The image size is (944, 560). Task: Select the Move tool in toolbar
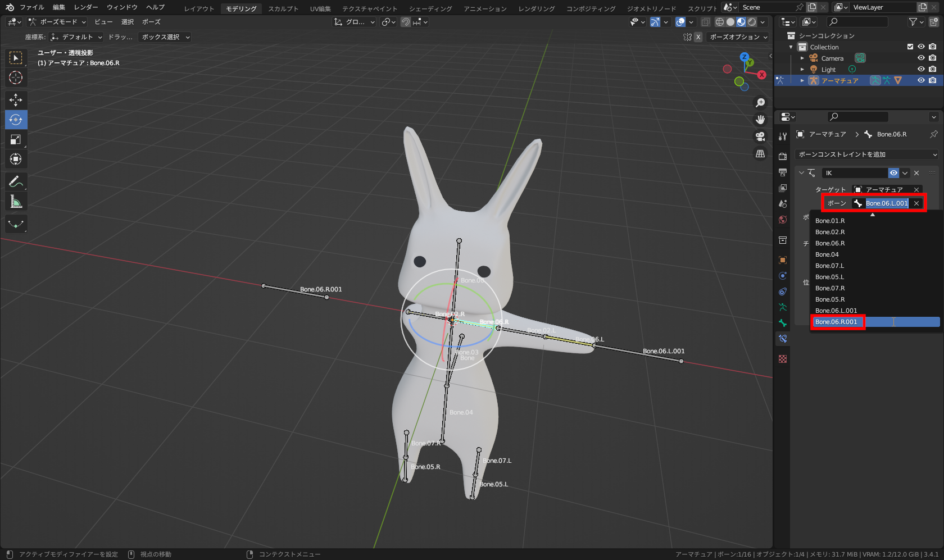(16, 100)
